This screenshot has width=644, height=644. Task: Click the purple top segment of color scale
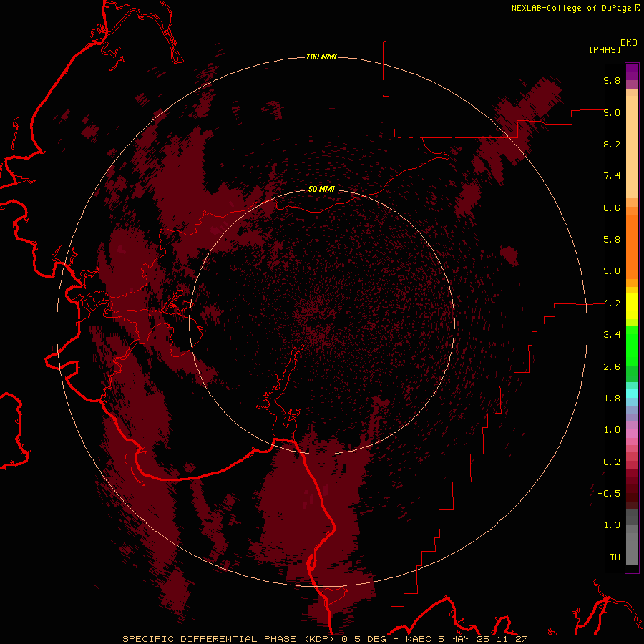[632, 72]
